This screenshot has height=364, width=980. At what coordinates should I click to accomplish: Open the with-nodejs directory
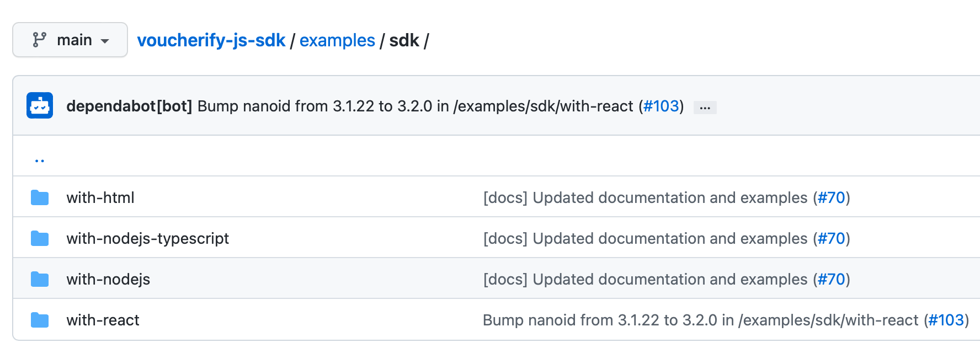[x=108, y=279]
